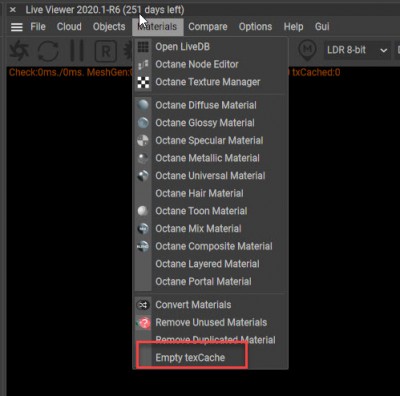Close the Live Viewer panel
Viewport: 400px width, 396px height.
tap(13, 10)
